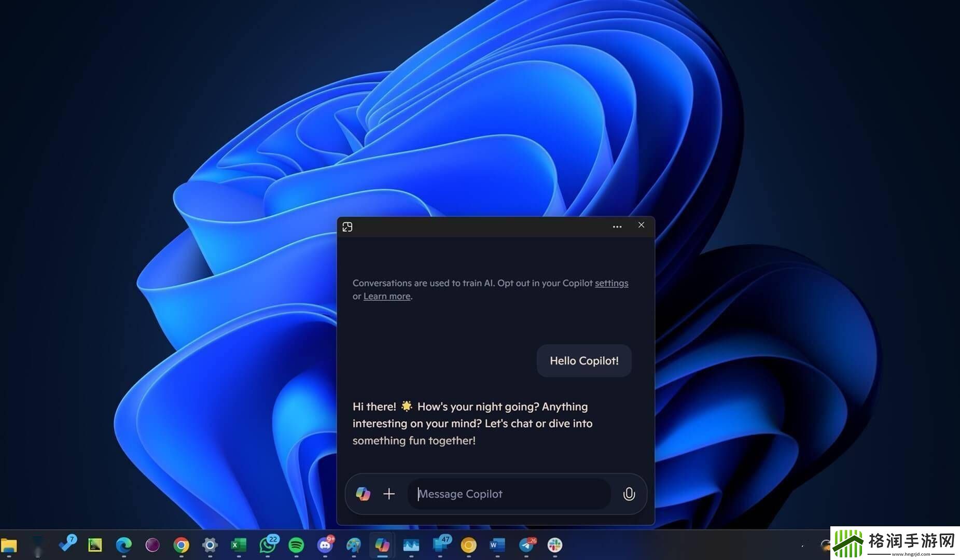Screen dimensions: 960x560
Task: Select the microphone icon for voice input
Action: point(629,494)
